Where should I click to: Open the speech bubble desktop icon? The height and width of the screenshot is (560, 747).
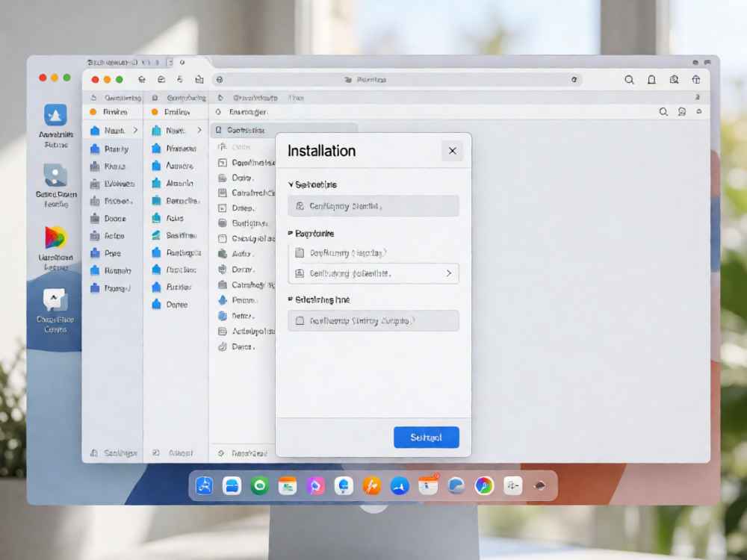(55, 299)
